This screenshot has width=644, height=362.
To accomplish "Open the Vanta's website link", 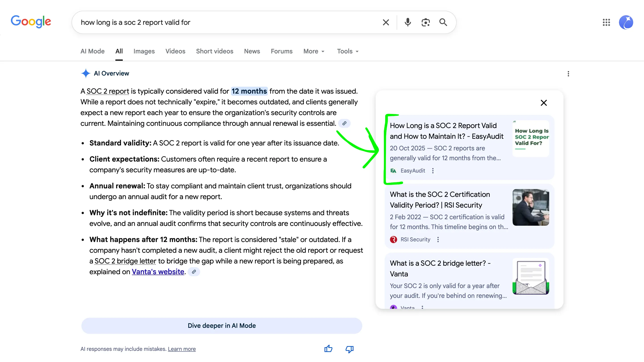I will click(158, 271).
